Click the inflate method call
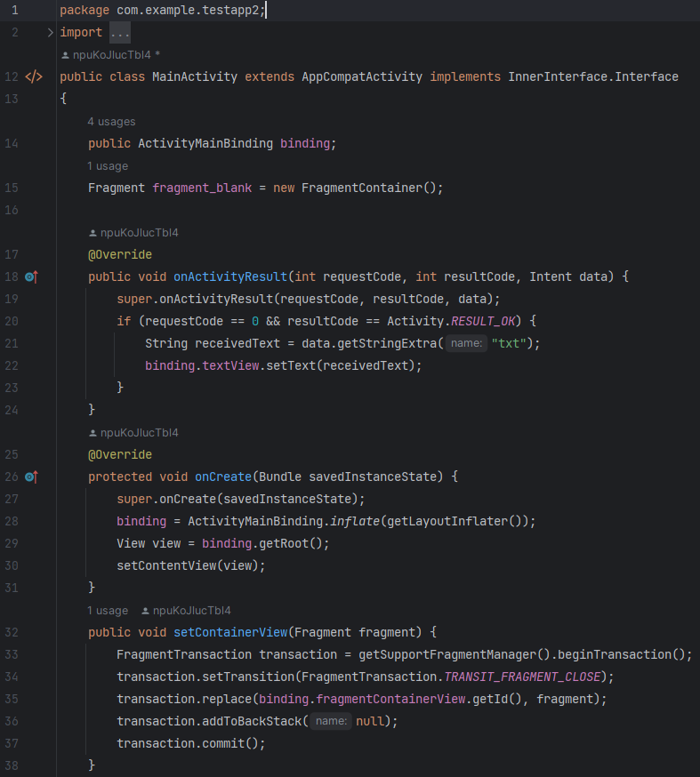The height and width of the screenshot is (777, 700). pyautogui.click(x=355, y=521)
